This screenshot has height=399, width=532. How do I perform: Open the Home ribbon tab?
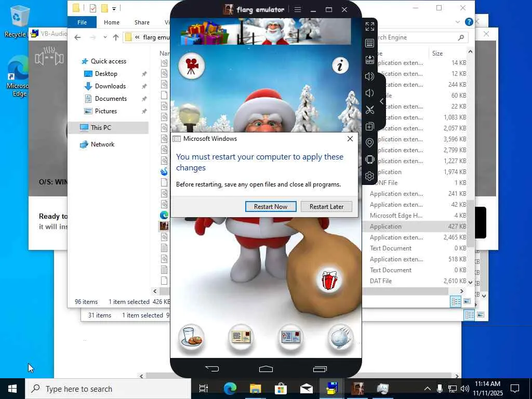tap(112, 22)
